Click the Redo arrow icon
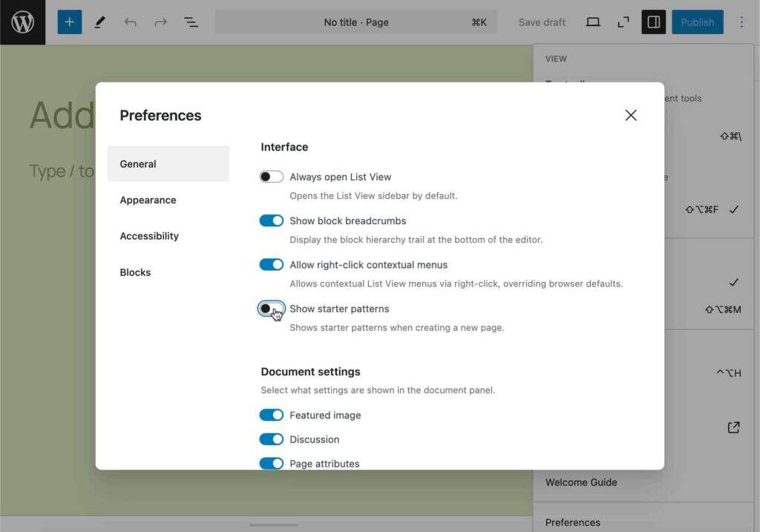This screenshot has height=532, width=760. 160,22
